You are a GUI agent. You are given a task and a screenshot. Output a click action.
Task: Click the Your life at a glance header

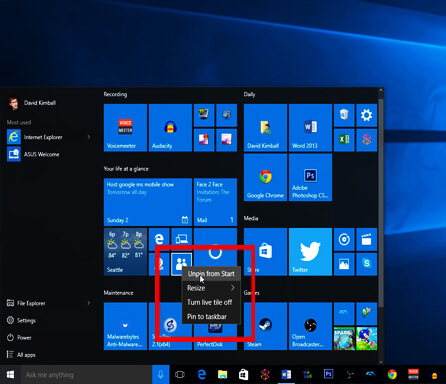(126, 169)
